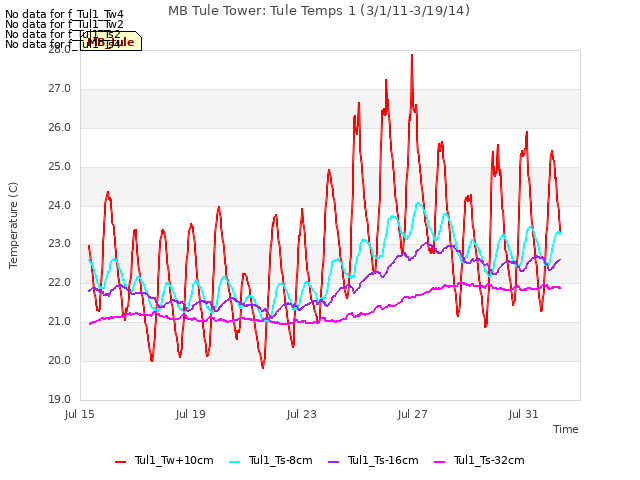
Task: Click the highest red peak near Jul 27
Action: 412,56
